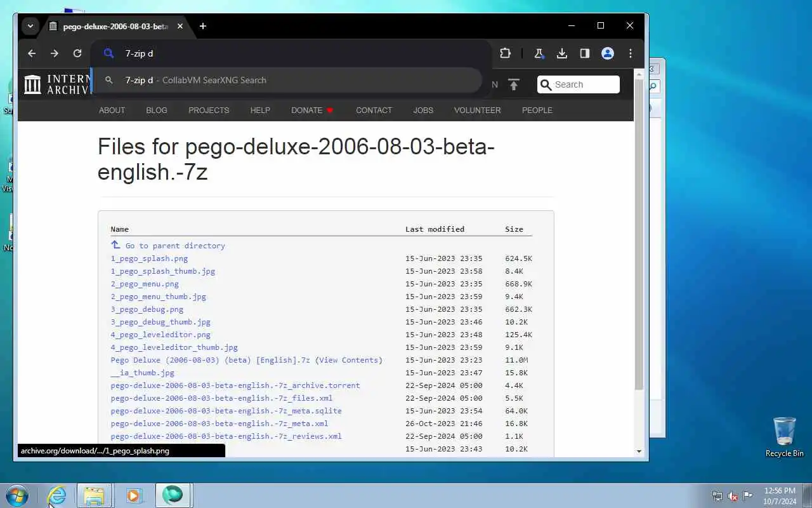812x508 pixels.
Task: Open the DONATE link with heart
Action: 312,110
